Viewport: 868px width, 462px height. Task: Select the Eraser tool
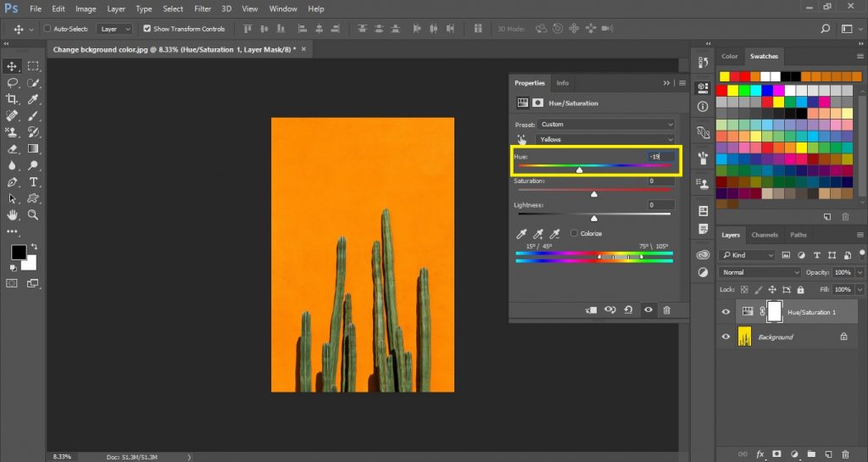click(12, 149)
